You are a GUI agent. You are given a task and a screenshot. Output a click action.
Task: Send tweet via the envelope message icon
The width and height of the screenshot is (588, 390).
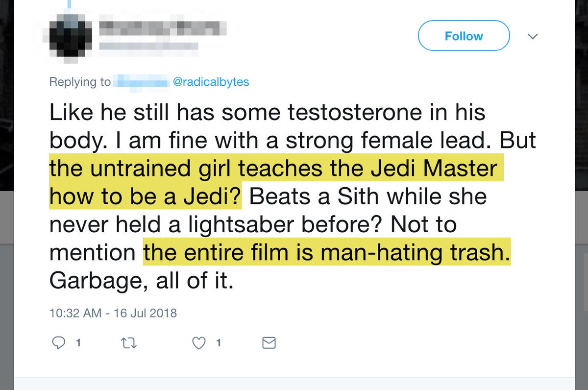pyautogui.click(x=269, y=343)
